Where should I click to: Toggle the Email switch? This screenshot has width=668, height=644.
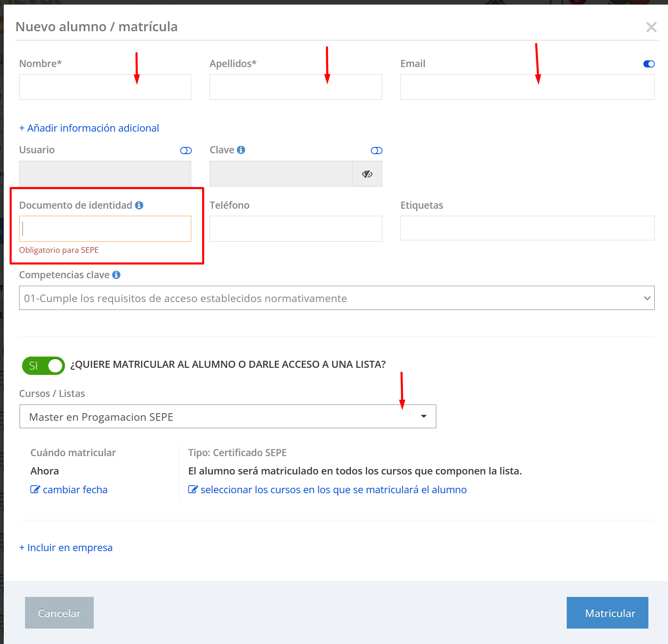coord(649,64)
